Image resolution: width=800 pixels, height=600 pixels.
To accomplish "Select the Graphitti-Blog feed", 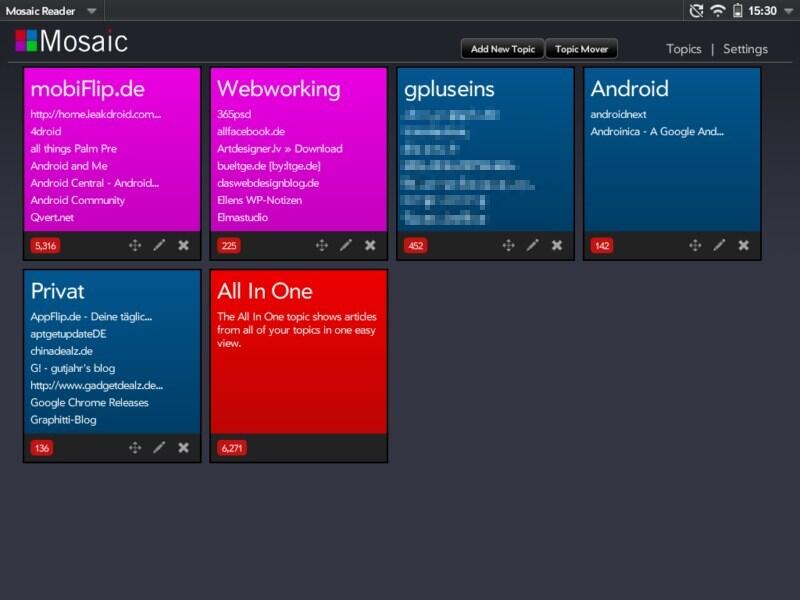I will pos(63,420).
